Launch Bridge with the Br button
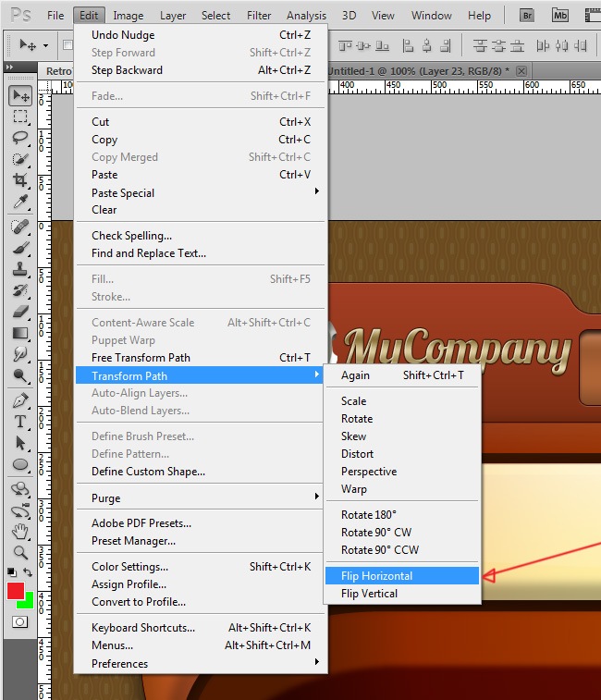601x700 pixels. (527, 15)
